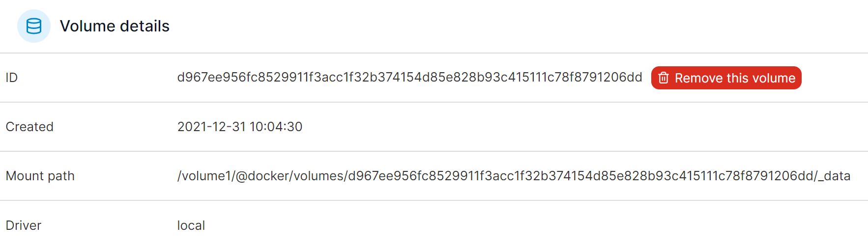Click the word 'Volume' in the heading
Viewport: 868px width, 248px height.
pos(87,26)
